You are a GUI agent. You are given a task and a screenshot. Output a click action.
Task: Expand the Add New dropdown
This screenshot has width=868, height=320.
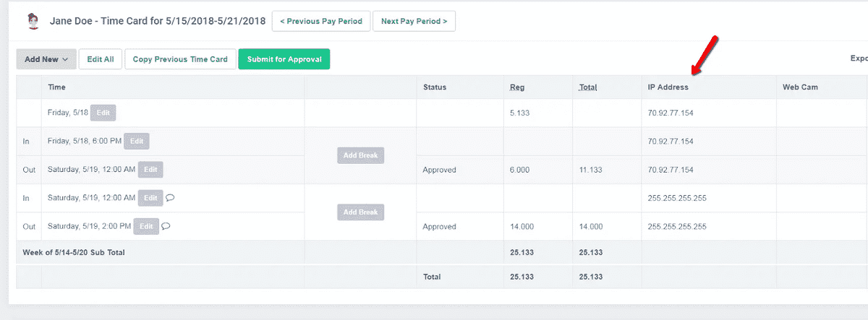pos(46,59)
